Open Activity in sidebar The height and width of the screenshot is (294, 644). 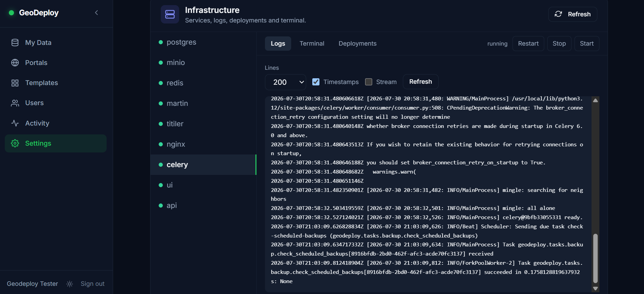56,123
